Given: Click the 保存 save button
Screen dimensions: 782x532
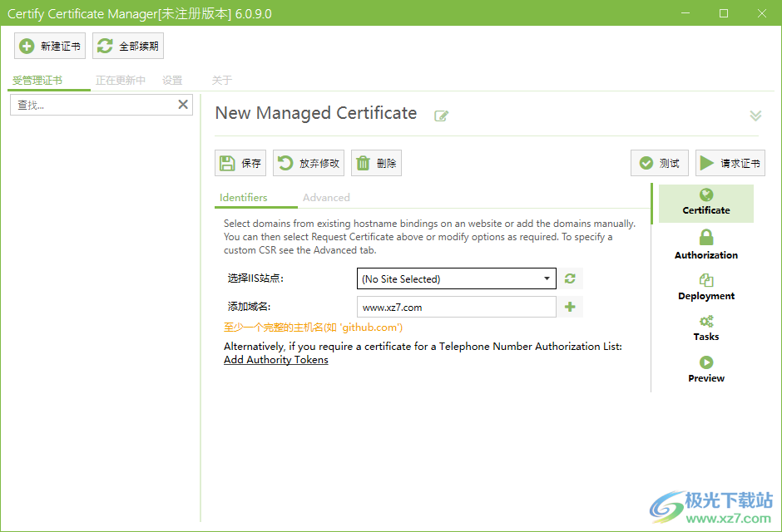Looking at the screenshot, I should click(240, 163).
